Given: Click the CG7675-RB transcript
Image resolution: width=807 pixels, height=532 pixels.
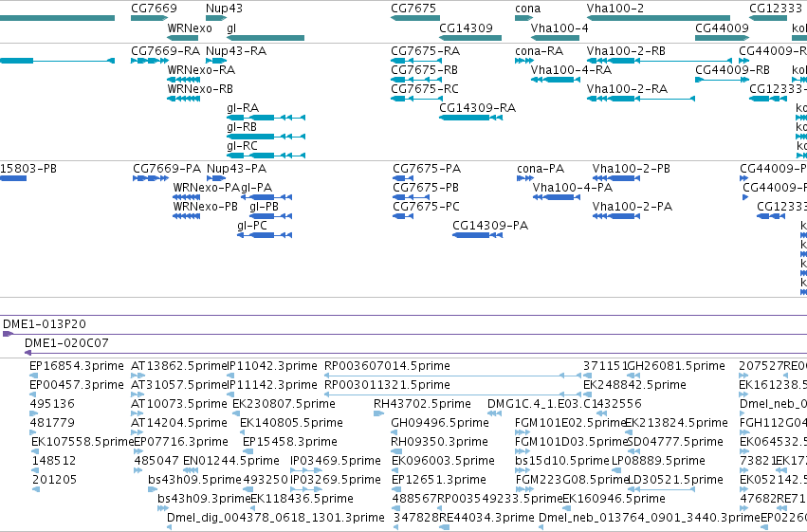Looking at the screenshot, I should point(416,80).
